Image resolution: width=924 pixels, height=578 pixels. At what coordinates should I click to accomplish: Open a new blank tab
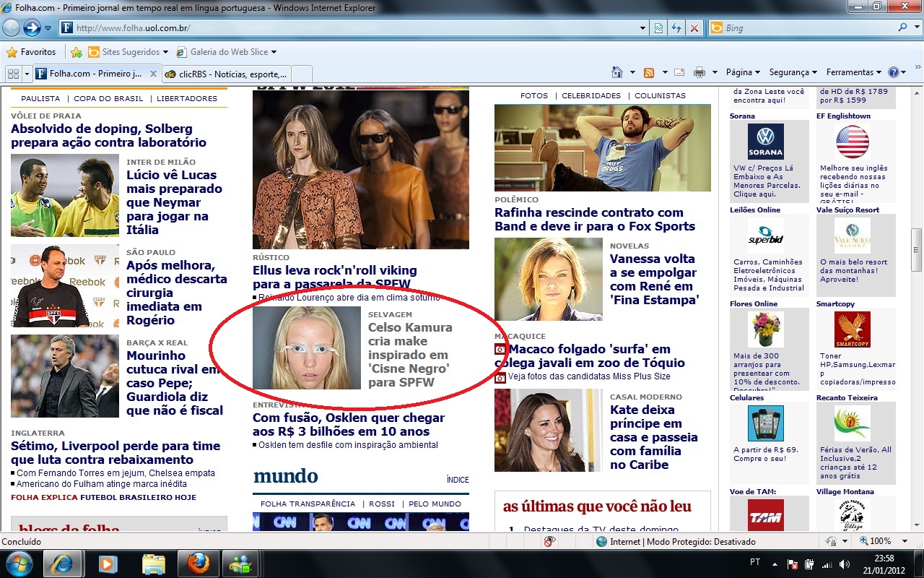302,73
